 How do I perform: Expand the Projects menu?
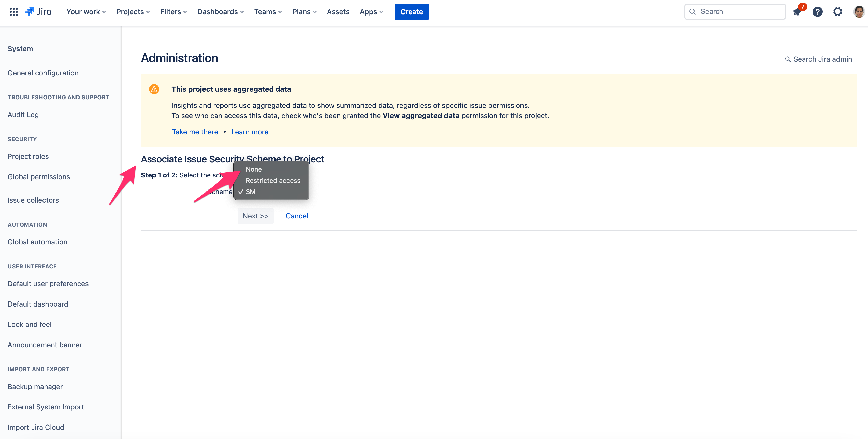pyautogui.click(x=133, y=12)
